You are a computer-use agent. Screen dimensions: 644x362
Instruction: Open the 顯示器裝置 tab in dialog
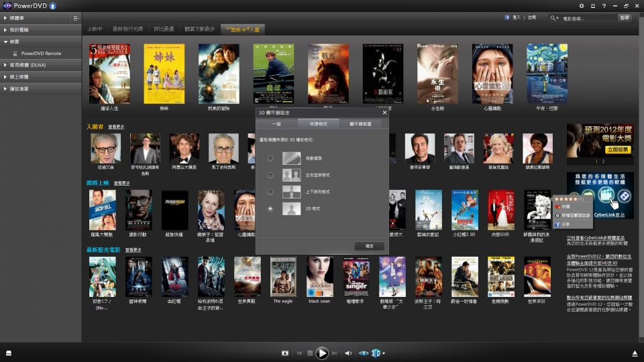356,124
